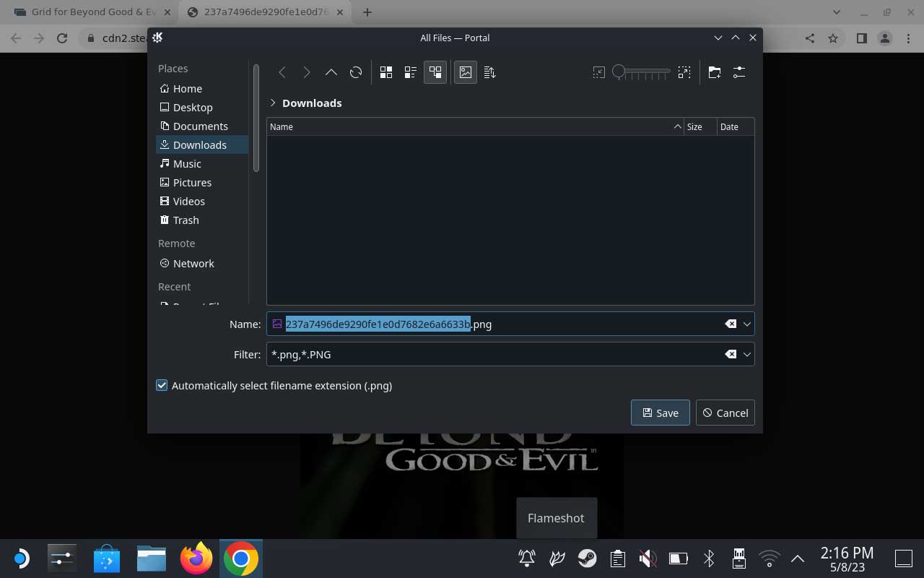The width and height of the screenshot is (924, 578).
Task: Reload the Downloads folder view
Action: click(x=356, y=72)
